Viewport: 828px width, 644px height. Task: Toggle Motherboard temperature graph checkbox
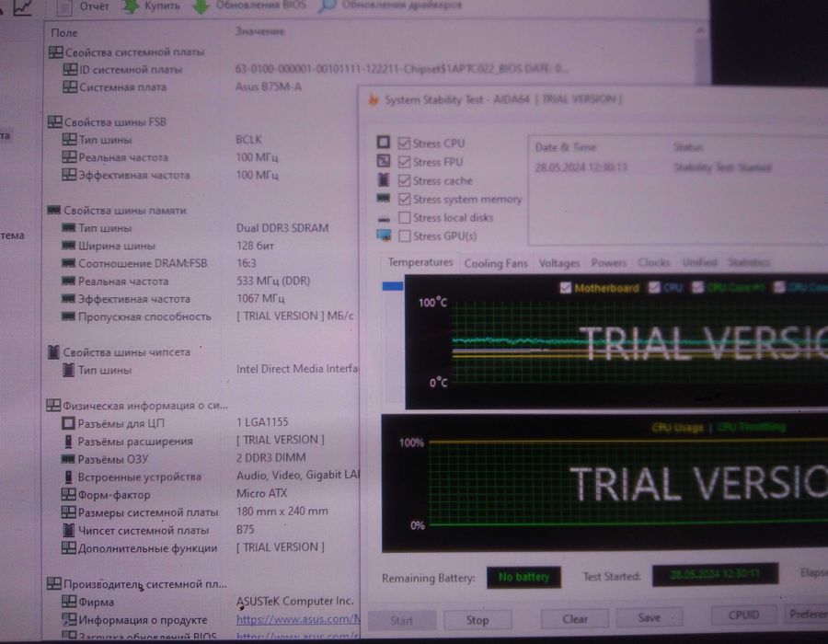[566, 288]
